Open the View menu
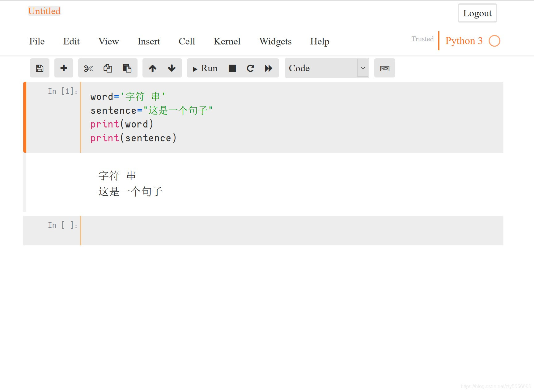The width and height of the screenshot is (534, 392). click(x=108, y=41)
